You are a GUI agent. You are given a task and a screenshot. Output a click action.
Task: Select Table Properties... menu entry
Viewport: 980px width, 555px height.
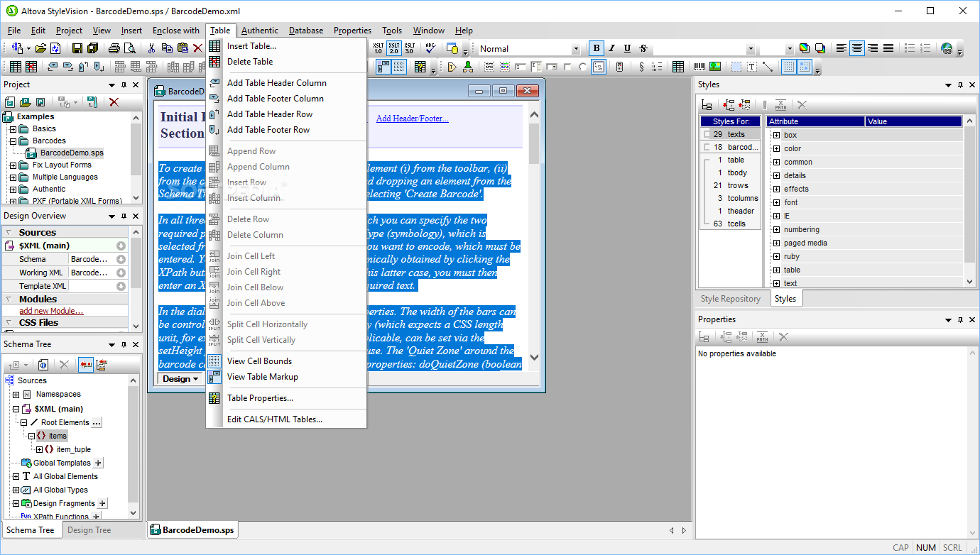click(x=260, y=398)
